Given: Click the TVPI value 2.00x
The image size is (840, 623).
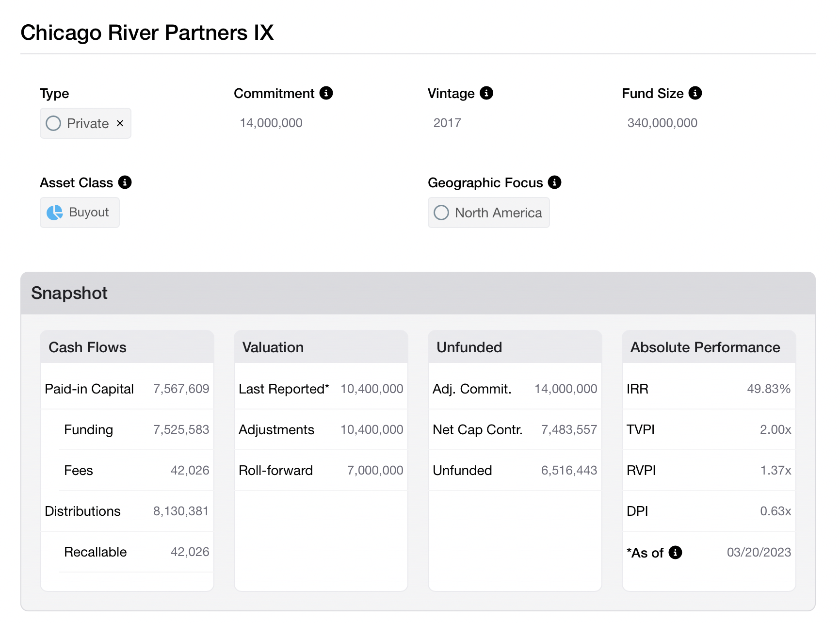Looking at the screenshot, I should (x=776, y=429).
